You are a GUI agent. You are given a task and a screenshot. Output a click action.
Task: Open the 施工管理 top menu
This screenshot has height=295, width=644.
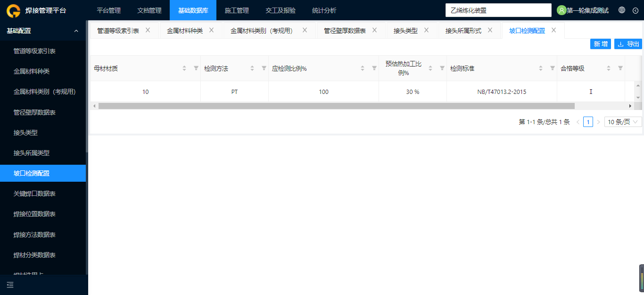click(237, 10)
